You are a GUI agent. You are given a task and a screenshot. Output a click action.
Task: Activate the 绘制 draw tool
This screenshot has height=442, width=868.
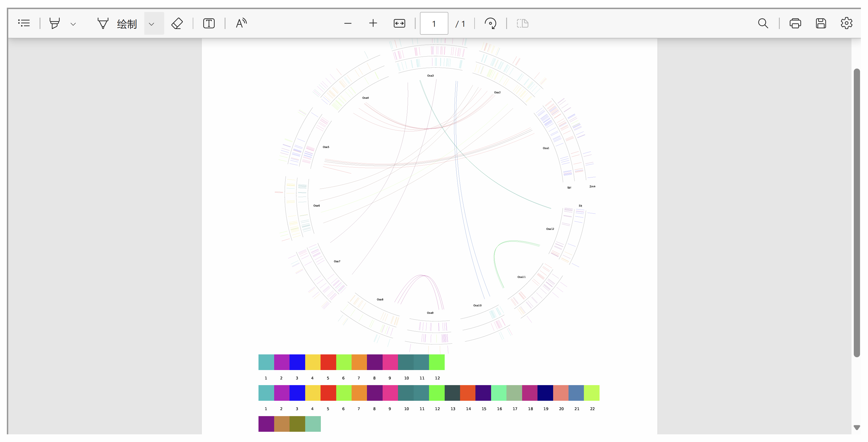coord(117,24)
